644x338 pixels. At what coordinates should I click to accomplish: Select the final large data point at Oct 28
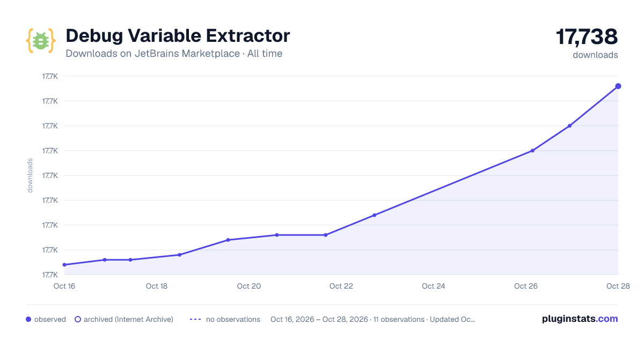(x=618, y=86)
